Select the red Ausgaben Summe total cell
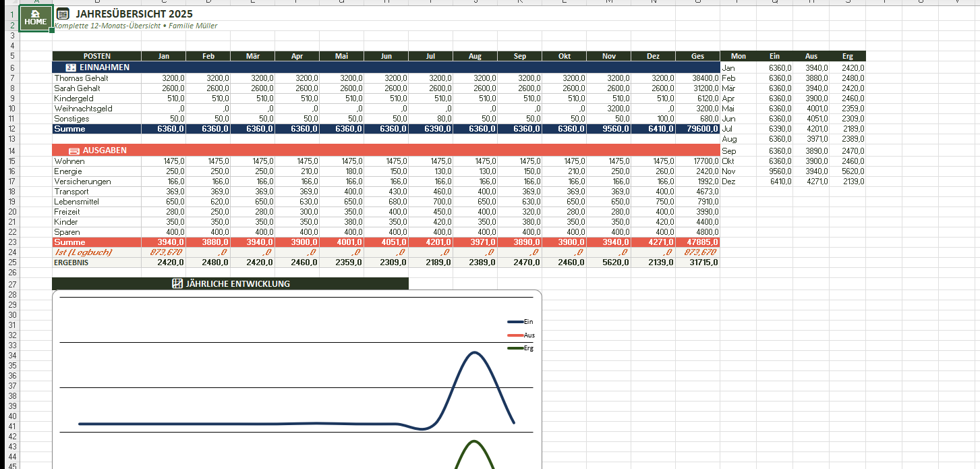 coord(697,242)
